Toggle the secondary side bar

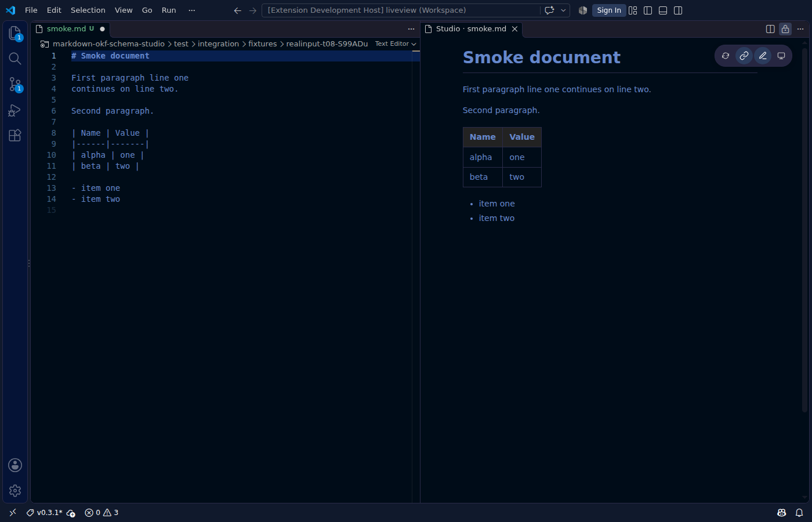coord(678,10)
